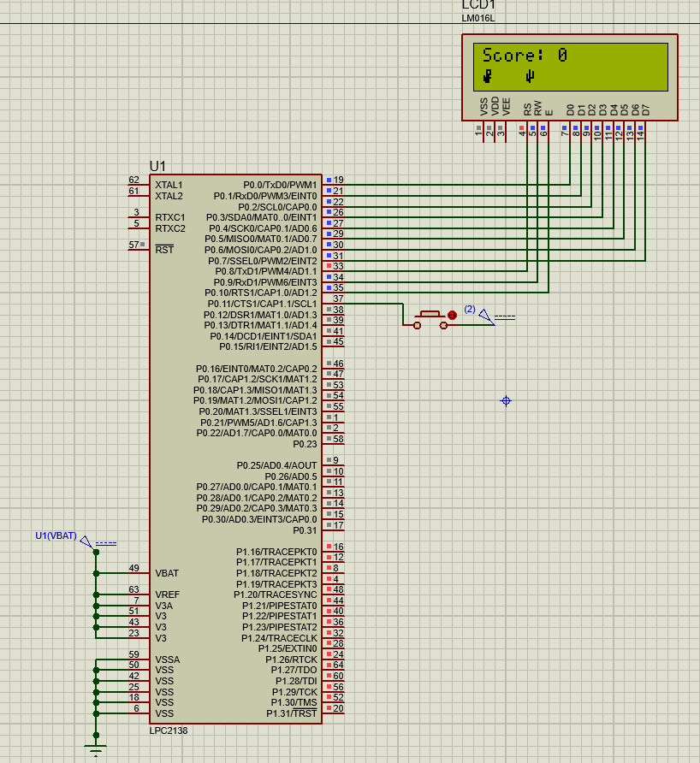Click the RS pin label on LCD1
Screen dimensions: 700x763
tap(527, 109)
